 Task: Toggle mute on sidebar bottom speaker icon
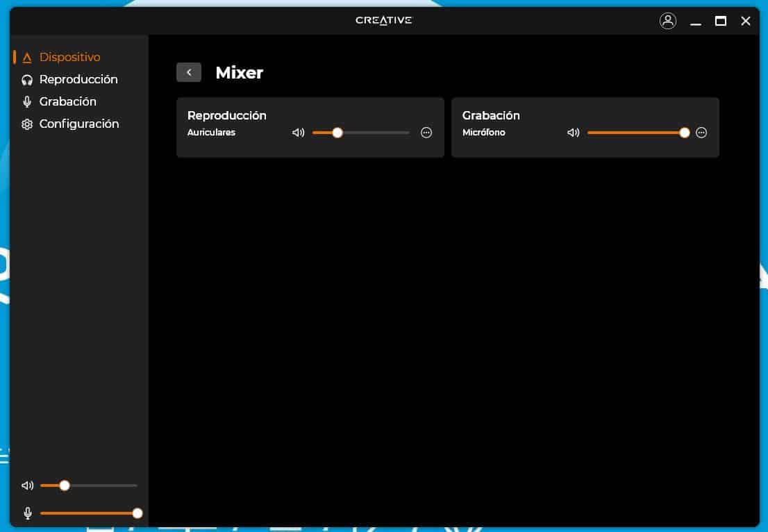click(x=27, y=485)
